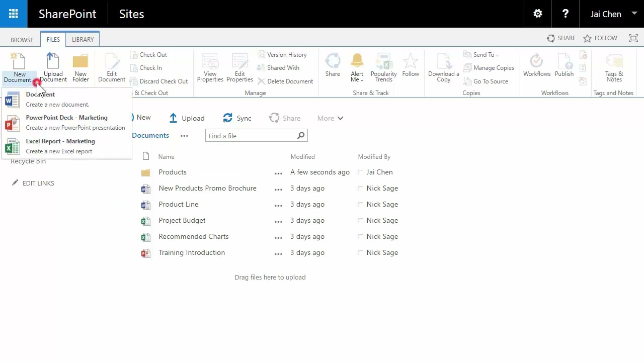Viewport: 644px width, 362px height.
Task: Click the Workflows ribbon icon
Action: [537, 61]
